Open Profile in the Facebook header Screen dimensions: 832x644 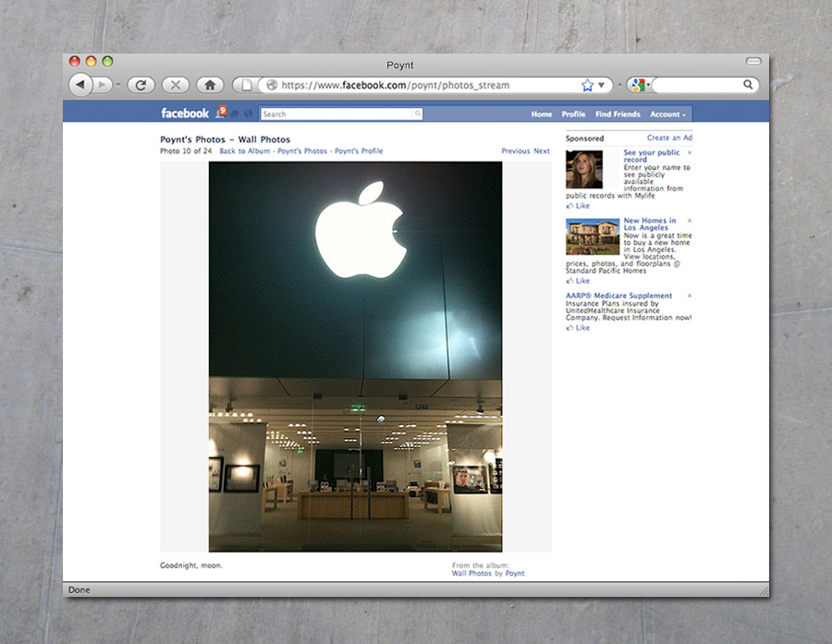(573, 114)
